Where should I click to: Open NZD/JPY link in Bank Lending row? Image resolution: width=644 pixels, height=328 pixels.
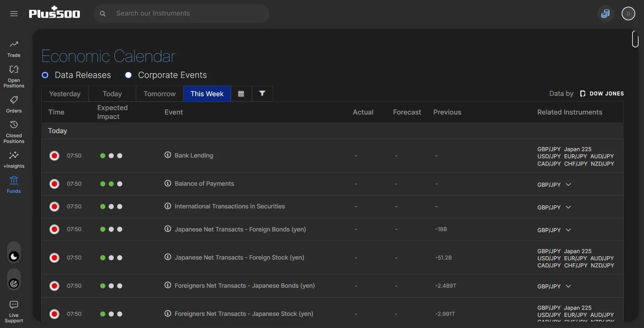[x=603, y=164]
